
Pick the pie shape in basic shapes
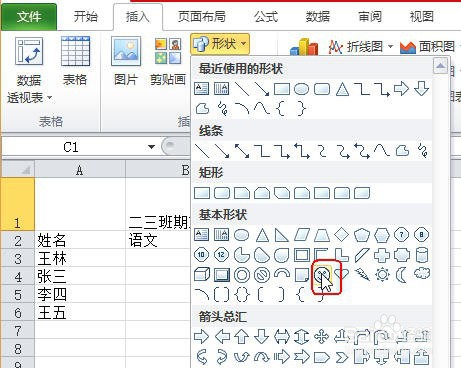[x=242, y=255]
